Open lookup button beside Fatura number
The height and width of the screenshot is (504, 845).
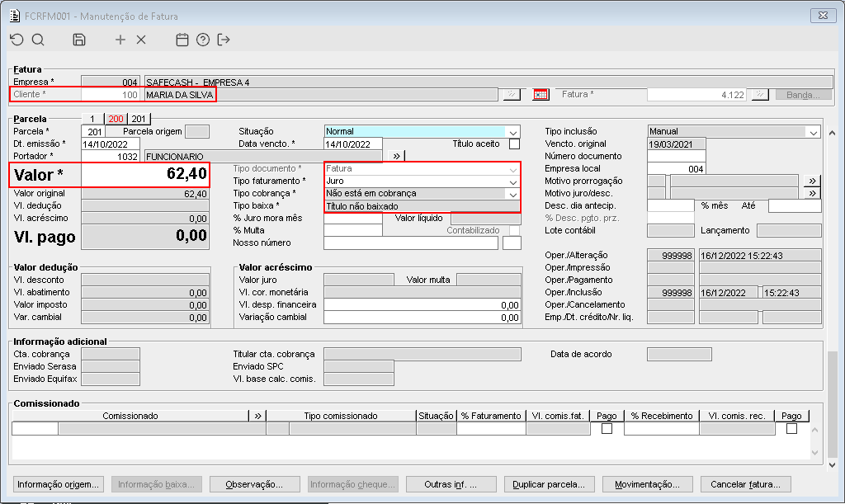(x=760, y=95)
